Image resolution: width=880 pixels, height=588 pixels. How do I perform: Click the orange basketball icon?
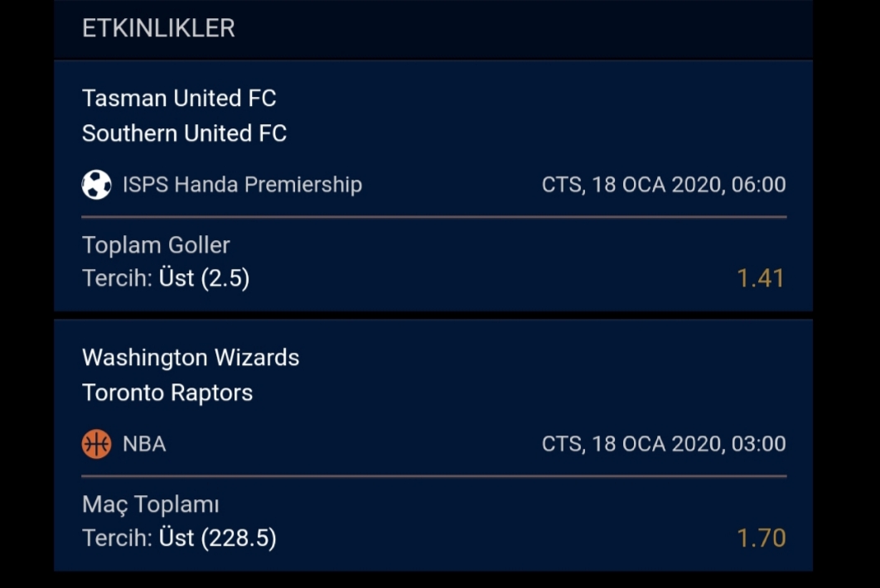(96, 444)
